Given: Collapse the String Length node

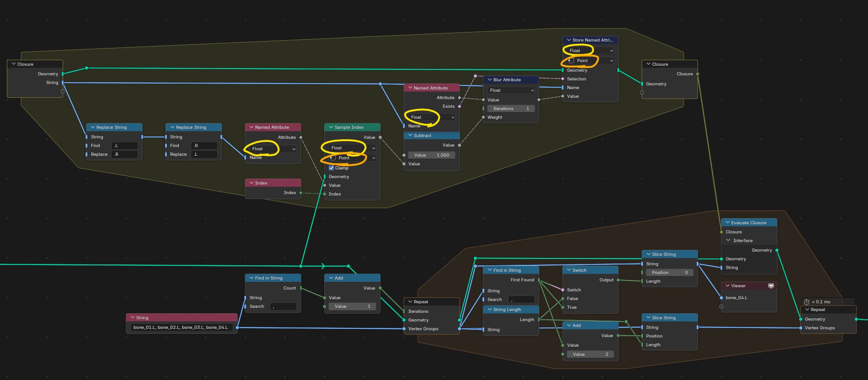Looking at the screenshot, I should [490, 310].
